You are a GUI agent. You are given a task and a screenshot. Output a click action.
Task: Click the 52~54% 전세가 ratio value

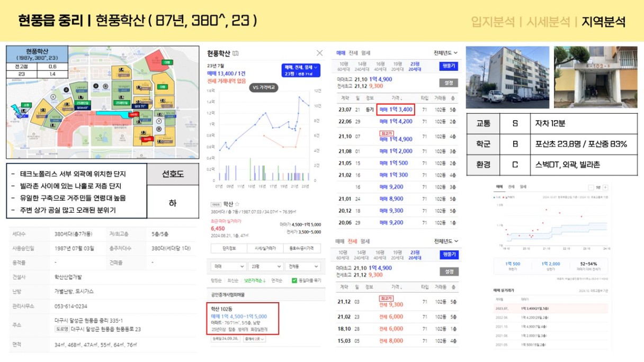pyautogui.click(x=588, y=264)
